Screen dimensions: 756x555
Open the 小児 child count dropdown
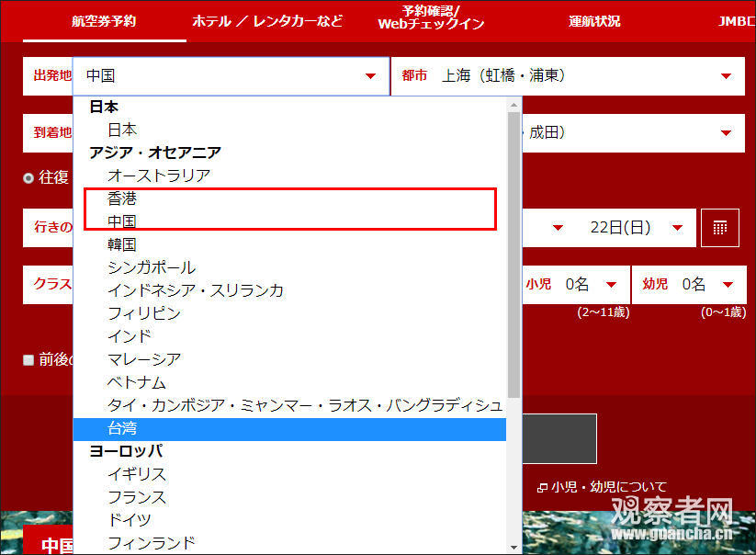pyautogui.click(x=576, y=285)
